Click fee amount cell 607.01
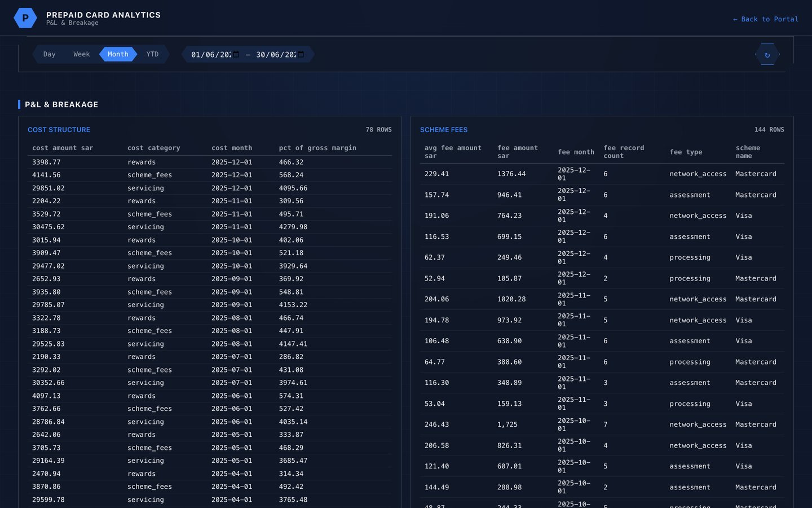 [x=509, y=466]
